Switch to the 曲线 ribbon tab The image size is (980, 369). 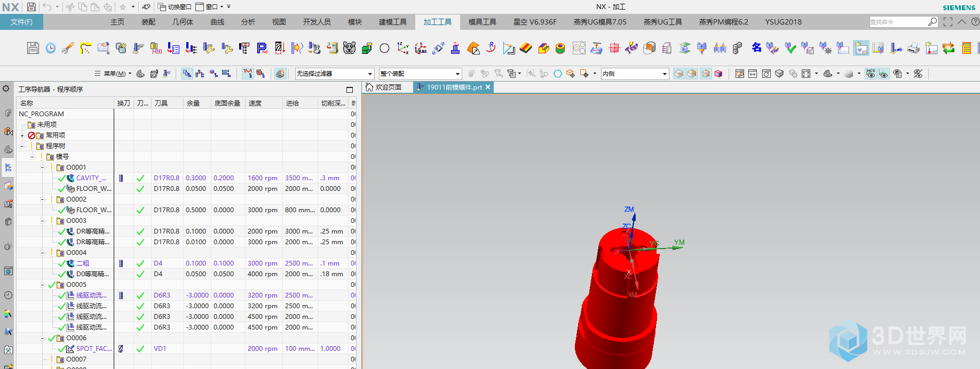point(217,22)
